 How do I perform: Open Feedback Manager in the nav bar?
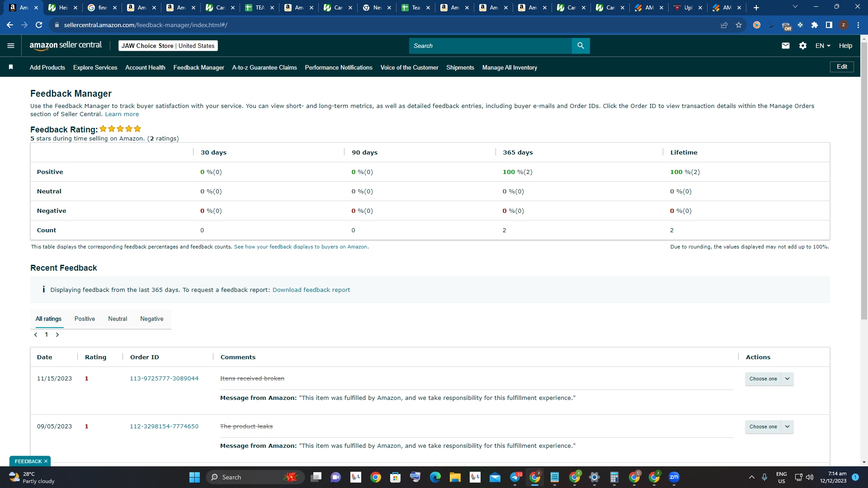pyautogui.click(x=199, y=67)
